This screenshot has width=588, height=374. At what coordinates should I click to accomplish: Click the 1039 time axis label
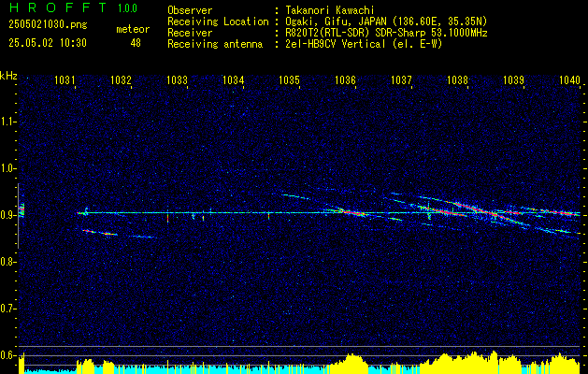(x=514, y=79)
